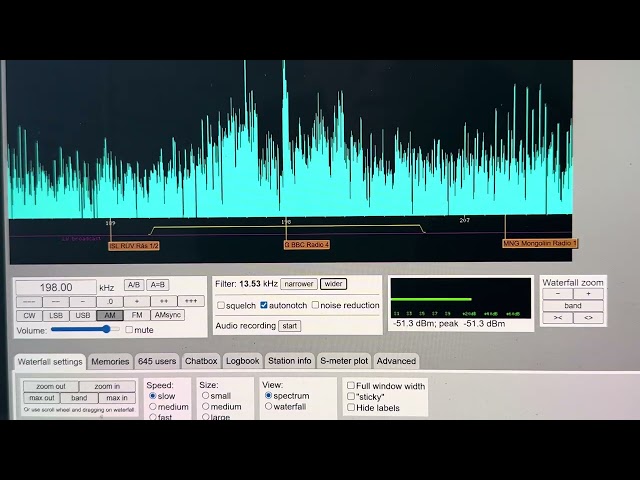Enable the "sticky" checkbox
Image resolution: width=640 pixels, height=480 pixels.
click(x=351, y=396)
